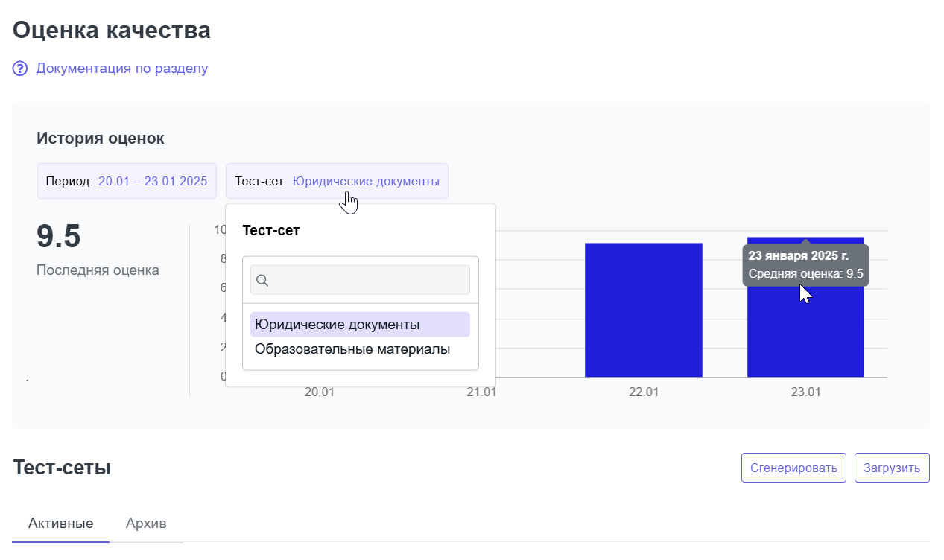Viewport: 944px width, 560px height.
Task: Switch to the Архив tab
Action: pyautogui.click(x=146, y=524)
